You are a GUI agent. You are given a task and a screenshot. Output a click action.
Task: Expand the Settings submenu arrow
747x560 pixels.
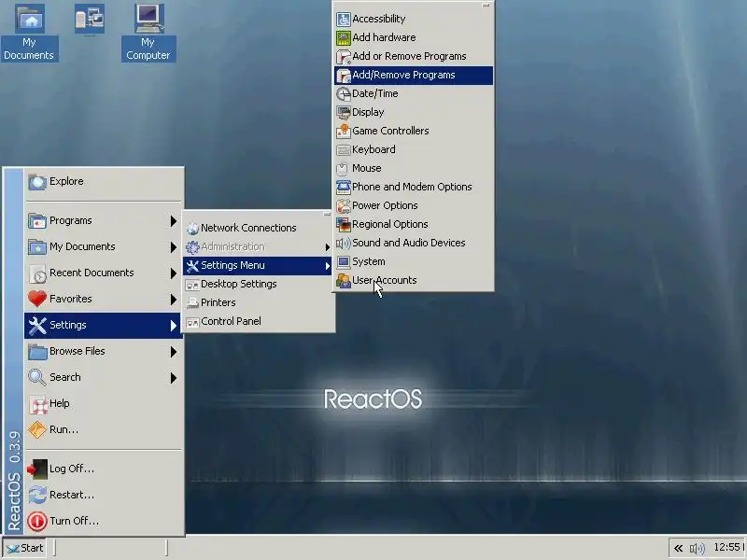(173, 326)
